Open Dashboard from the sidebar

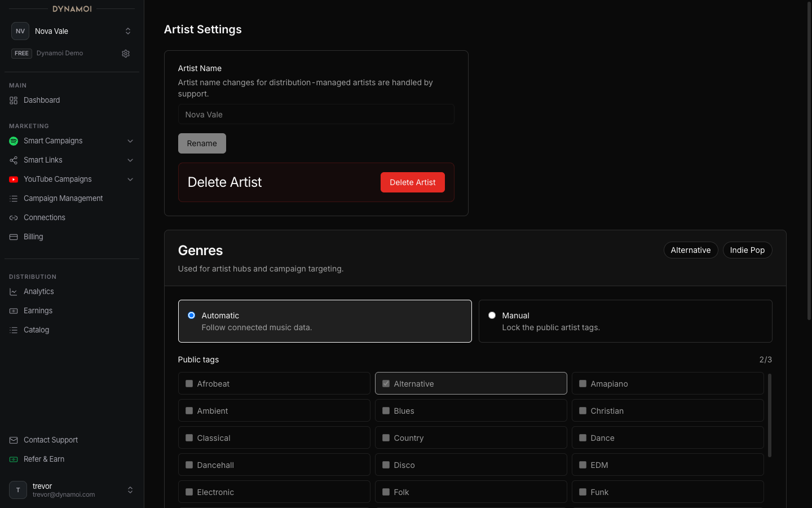click(x=72, y=100)
